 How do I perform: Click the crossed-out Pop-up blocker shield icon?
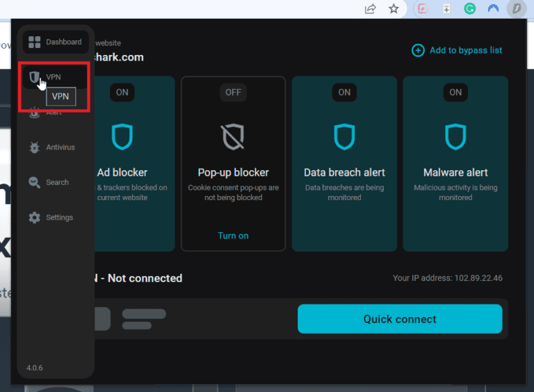coord(234,137)
